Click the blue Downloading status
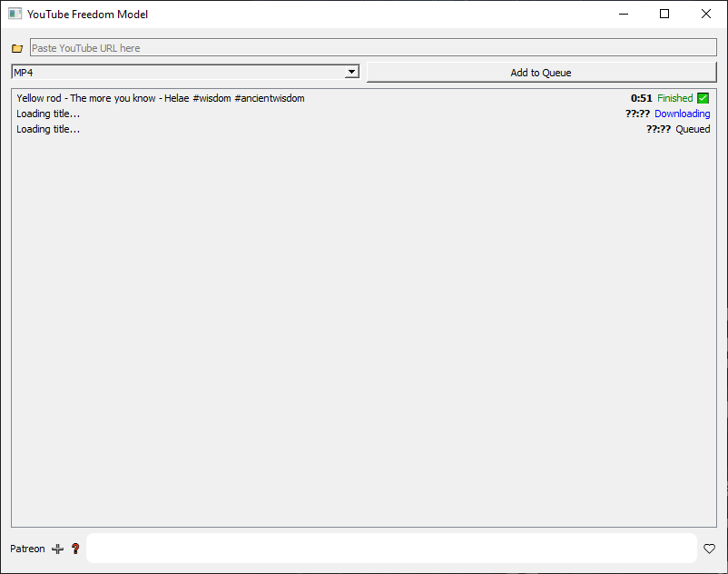 (682, 114)
